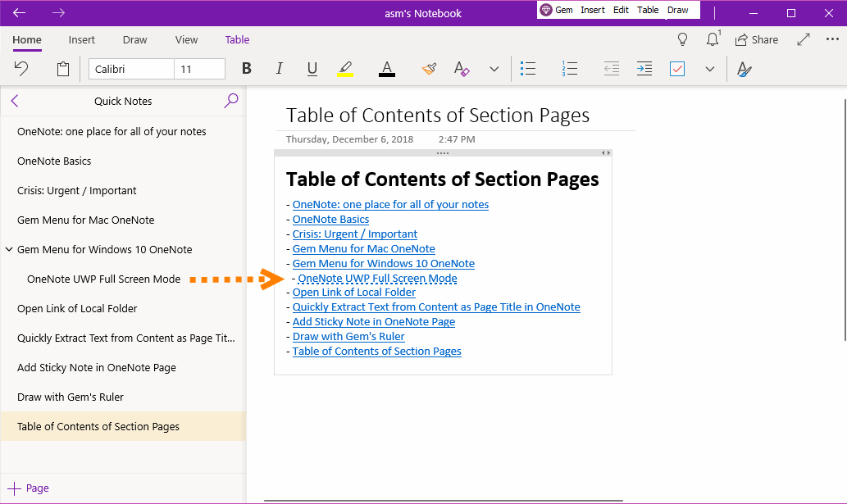This screenshot has height=504, width=847.
Task: Open the Gem menu in title bar
Action: click(564, 10)
